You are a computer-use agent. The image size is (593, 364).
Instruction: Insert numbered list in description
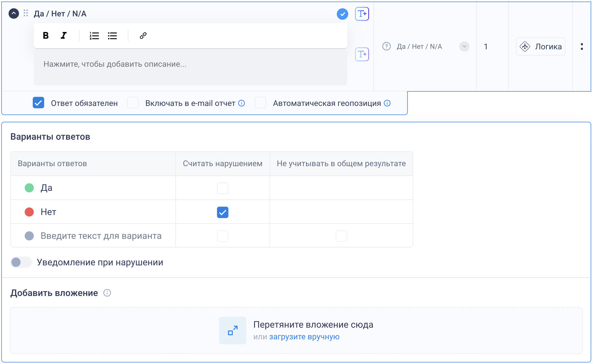[x=94, y=36]
